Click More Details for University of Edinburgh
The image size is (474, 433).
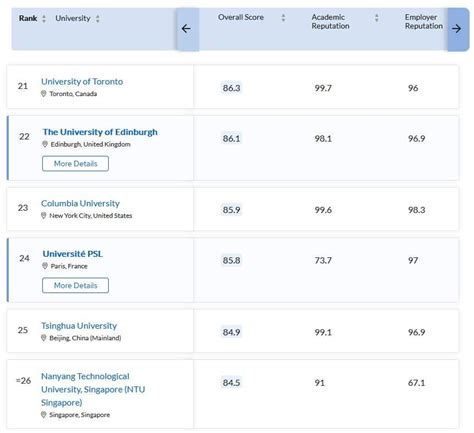coord(75,164)
